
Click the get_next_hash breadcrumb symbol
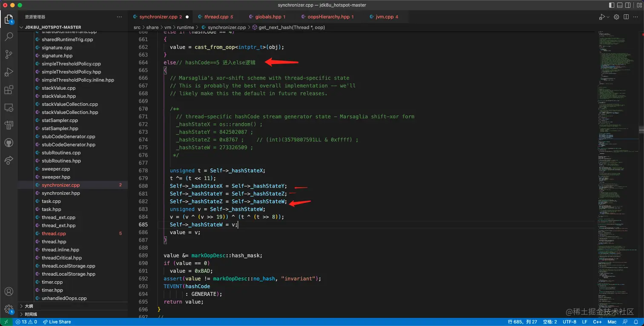pos(289,27)
